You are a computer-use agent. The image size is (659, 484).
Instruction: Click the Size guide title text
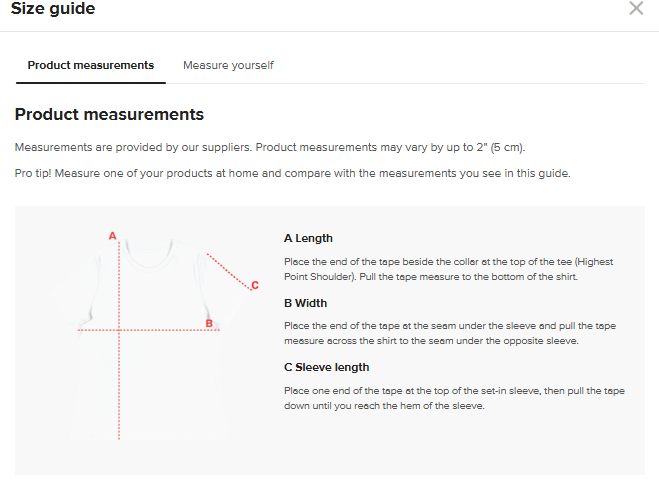(53, 9)
